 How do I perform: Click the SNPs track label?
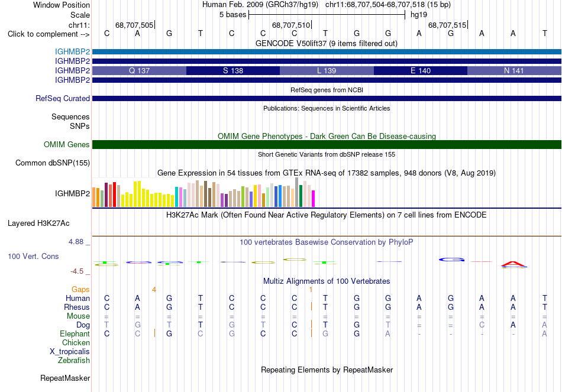coord(80,126)
